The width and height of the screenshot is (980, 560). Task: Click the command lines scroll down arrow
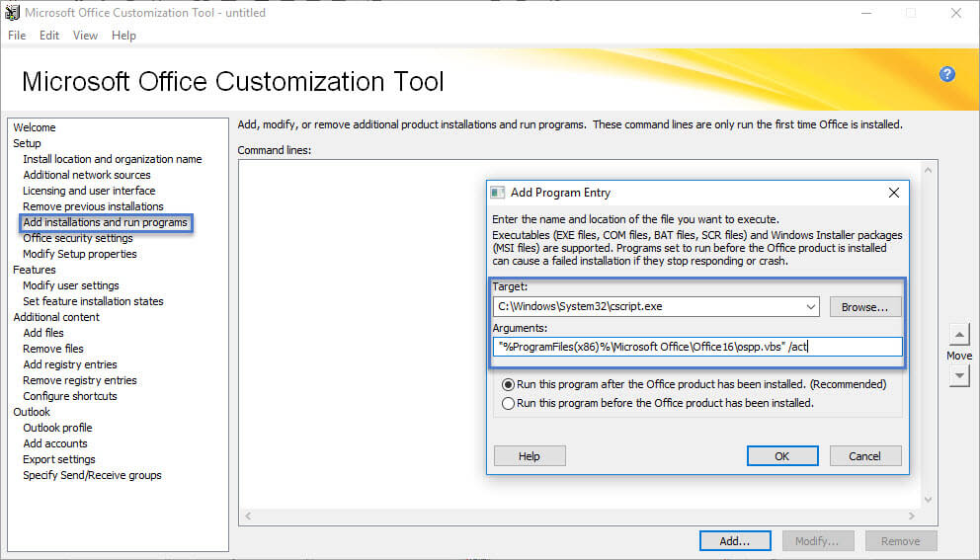click(928, 500)
